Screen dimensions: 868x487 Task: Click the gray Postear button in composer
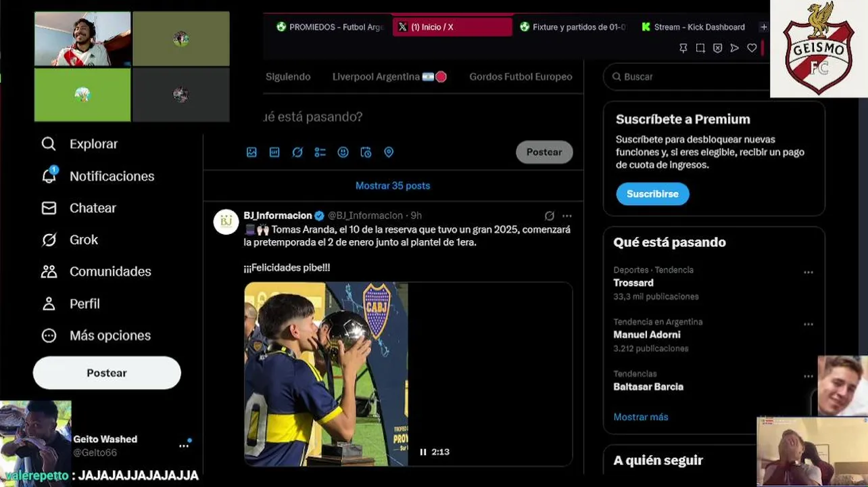tap(544, 152)
